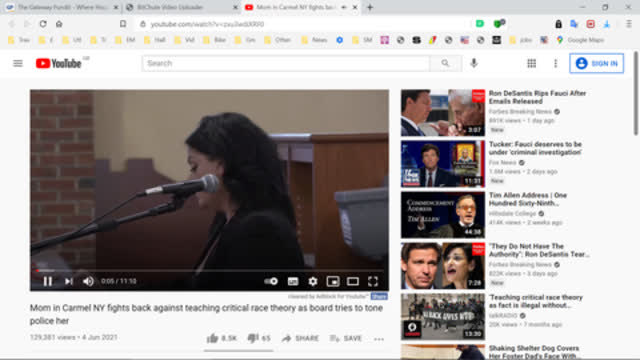Click the lock extension icon in toolbar
The image size is (640, 360).
pyautogui.click(x=558, y=24)
